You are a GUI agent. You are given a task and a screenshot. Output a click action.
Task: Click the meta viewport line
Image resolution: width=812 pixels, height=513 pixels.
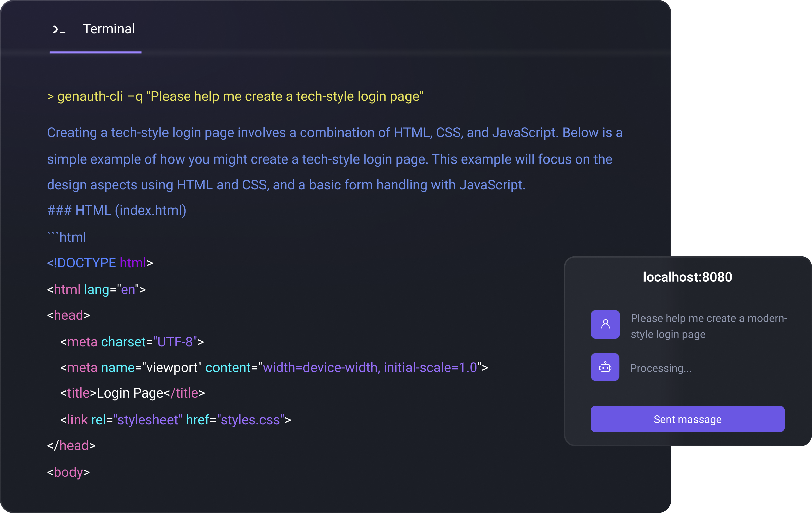point(274,367)
